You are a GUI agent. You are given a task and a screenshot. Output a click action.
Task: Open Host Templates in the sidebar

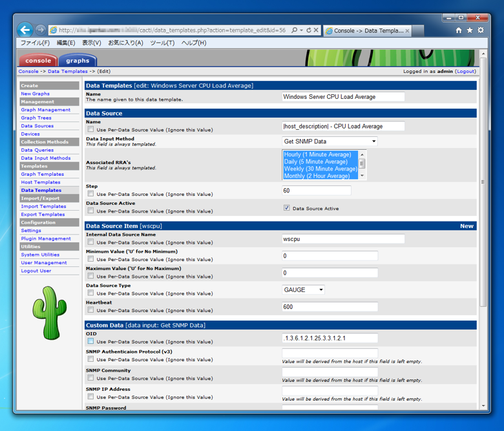pos(41,182)
